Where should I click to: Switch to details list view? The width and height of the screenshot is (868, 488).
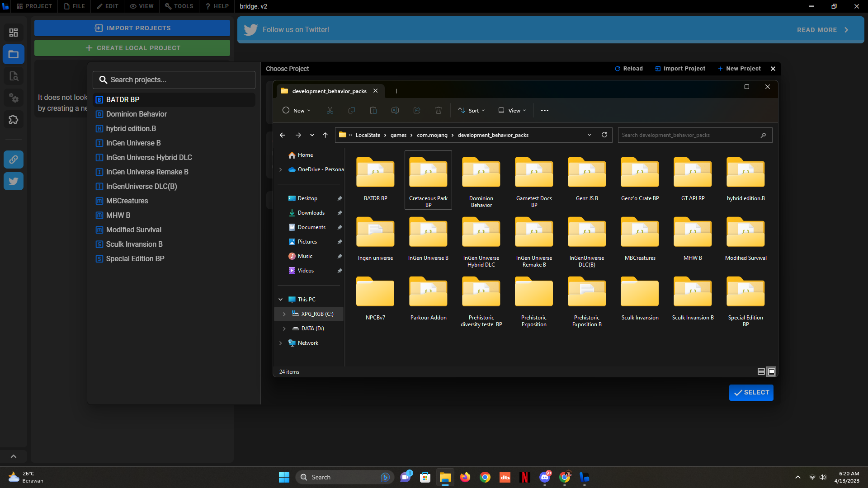(761, 371)
